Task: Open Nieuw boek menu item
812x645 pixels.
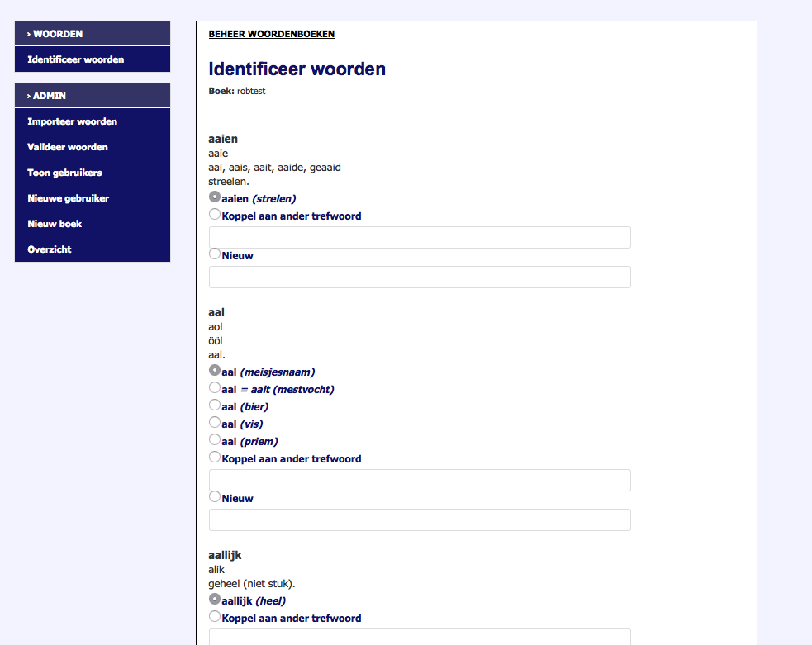Action: coord(55,224)
